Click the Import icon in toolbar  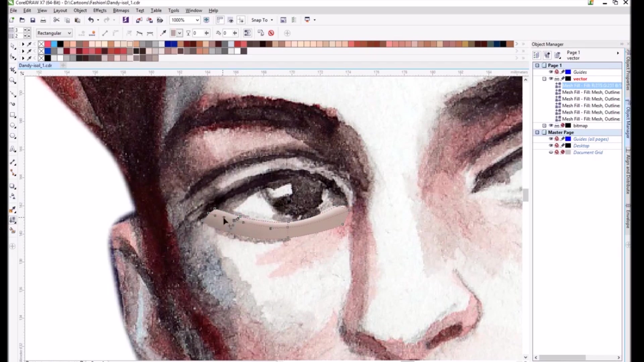click(139, 20)
